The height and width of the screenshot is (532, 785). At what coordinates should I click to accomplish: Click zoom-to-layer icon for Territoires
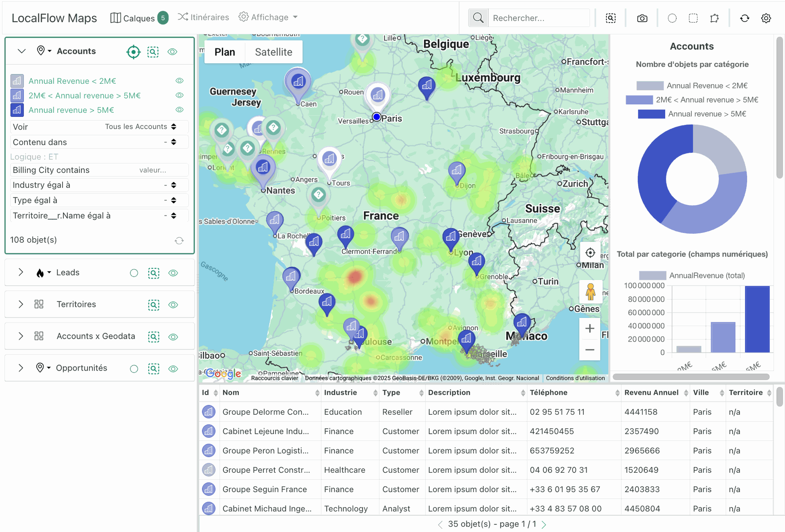coord(153,305)
